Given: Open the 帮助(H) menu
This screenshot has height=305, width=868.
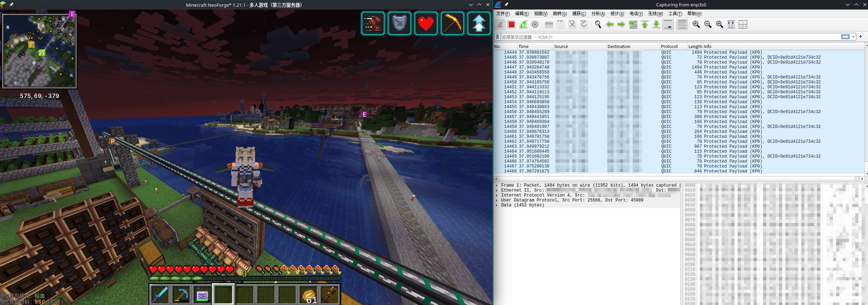Looking at the screenshot, I should (695, 14).
